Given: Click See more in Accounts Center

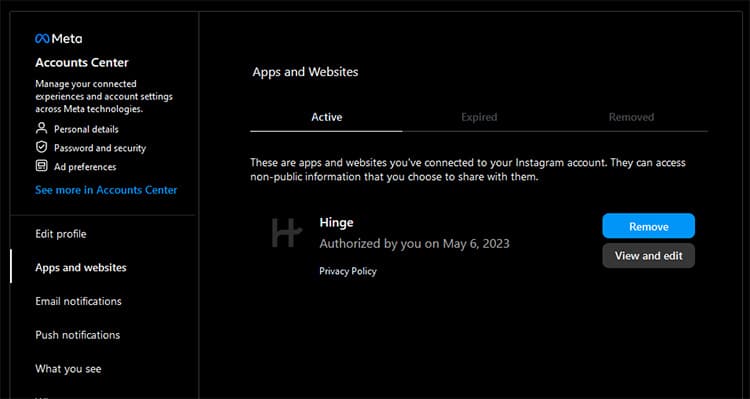Looking at the screenshot, I should coord(106,190).
